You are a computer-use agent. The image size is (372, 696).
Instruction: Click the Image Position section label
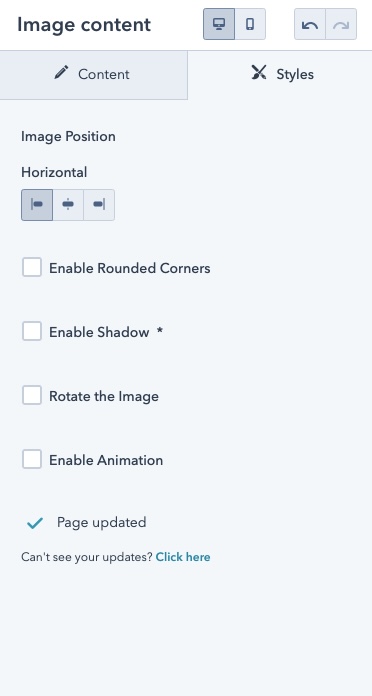(68, 136)
